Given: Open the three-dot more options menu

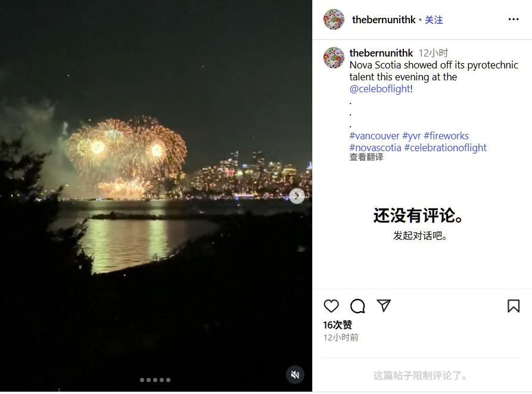Looking at the screenshot, I should [514, 19].
